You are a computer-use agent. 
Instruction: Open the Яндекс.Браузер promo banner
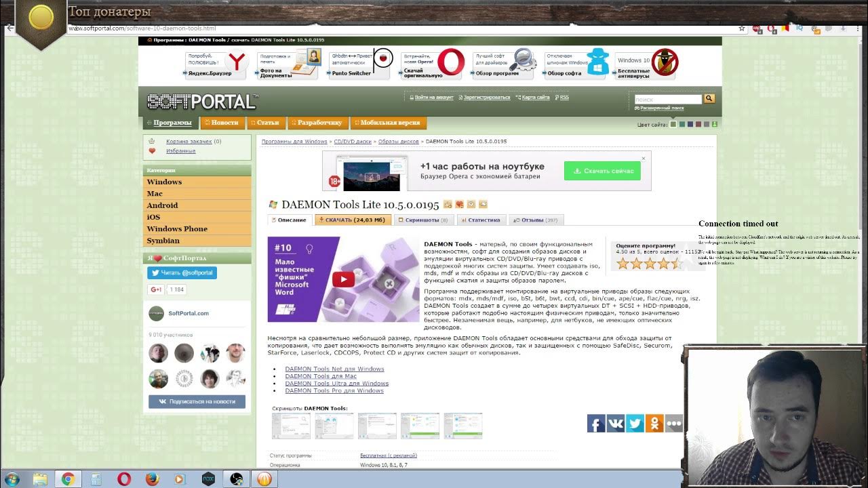click(216, 64)
